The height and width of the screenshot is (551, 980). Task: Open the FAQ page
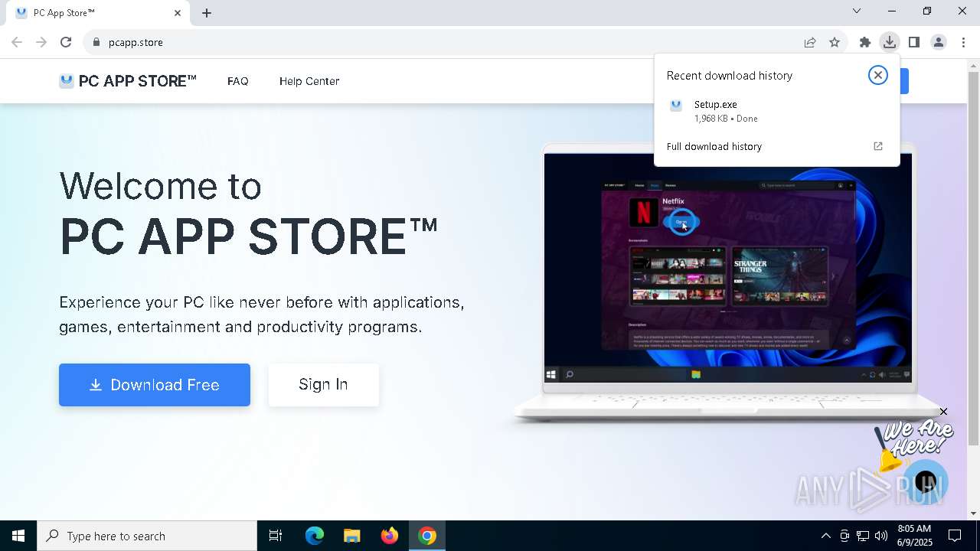click(237, 81)
